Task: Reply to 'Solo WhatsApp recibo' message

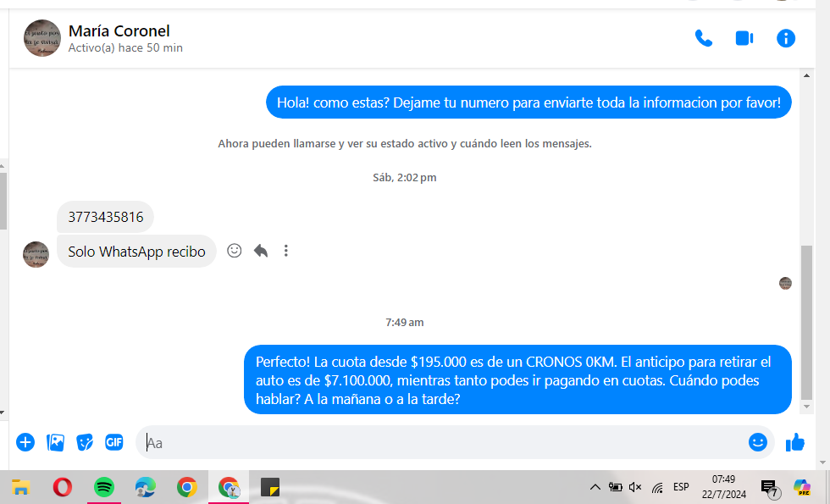Action: [261, 251]
